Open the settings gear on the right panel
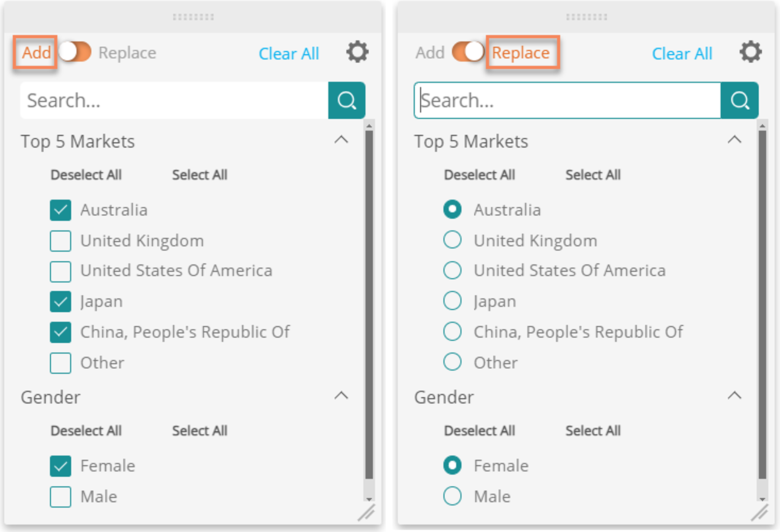 pyautogui.click(x=751, y=52)
